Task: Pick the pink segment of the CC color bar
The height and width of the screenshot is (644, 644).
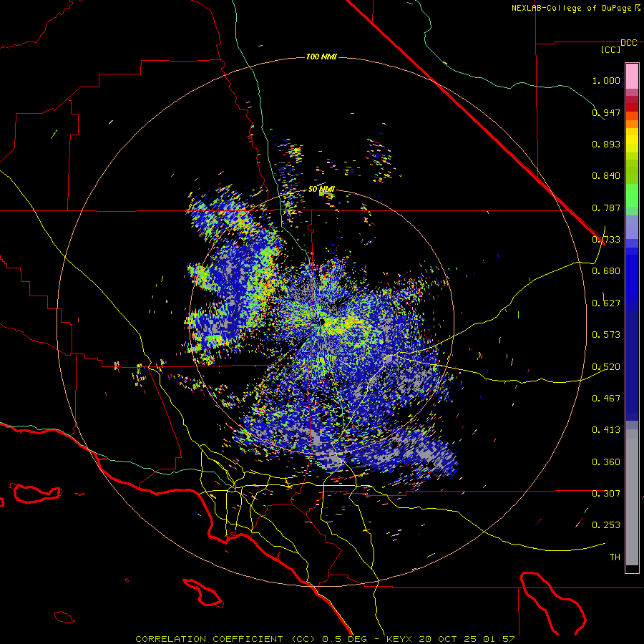Action: 632,77
